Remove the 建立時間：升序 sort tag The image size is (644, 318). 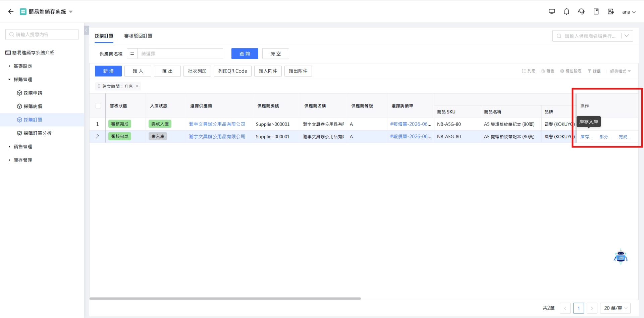tap(137, 86)
